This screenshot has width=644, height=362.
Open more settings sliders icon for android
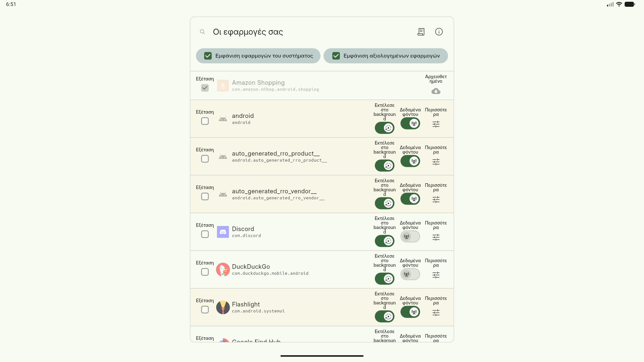[436, 124]
